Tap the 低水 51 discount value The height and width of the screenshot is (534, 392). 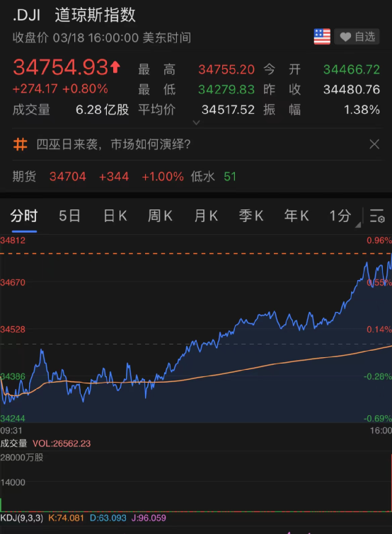tap(213, 176)
